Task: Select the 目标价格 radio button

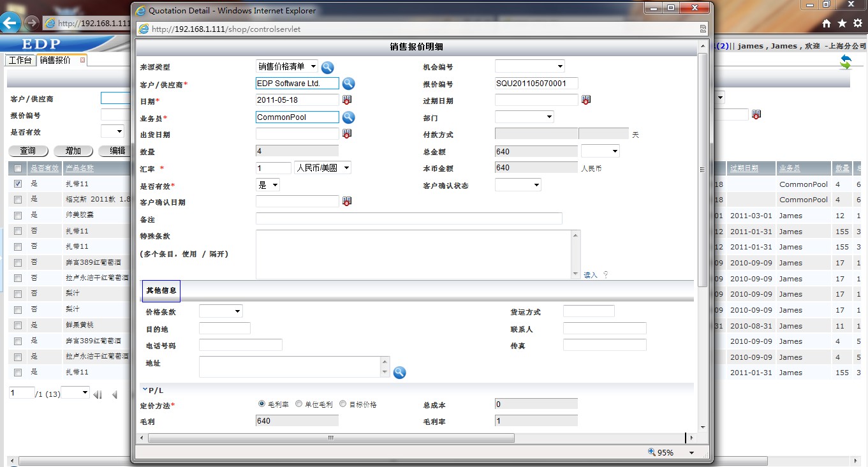Action: click(343, 404)
